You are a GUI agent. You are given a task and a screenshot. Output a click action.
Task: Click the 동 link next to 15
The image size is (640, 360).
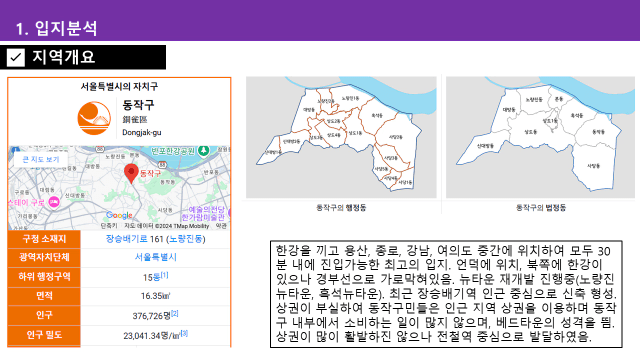point(156,277)
